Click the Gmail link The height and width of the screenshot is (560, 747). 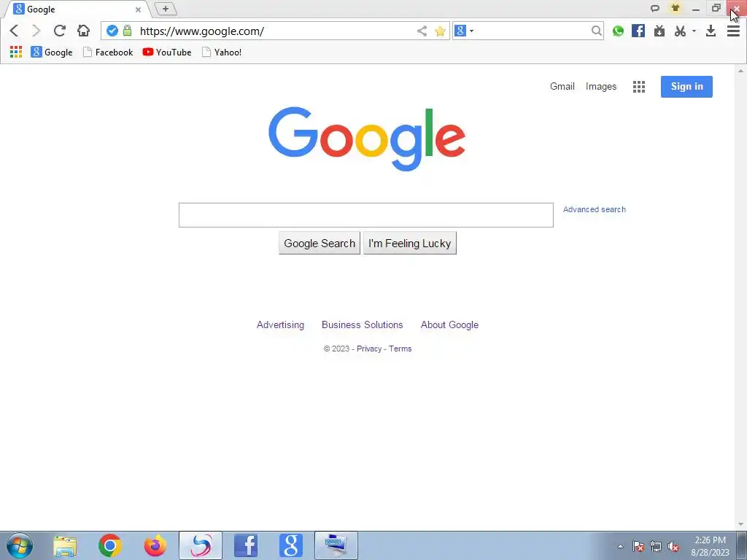(562, 86)
